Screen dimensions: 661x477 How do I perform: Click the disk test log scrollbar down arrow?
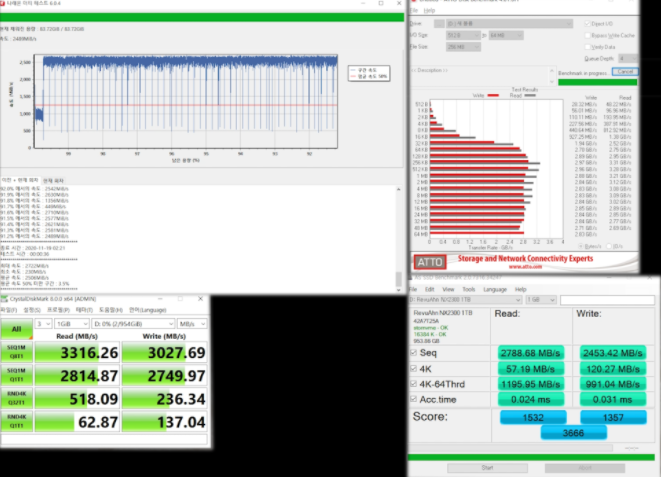click(398, 290)
